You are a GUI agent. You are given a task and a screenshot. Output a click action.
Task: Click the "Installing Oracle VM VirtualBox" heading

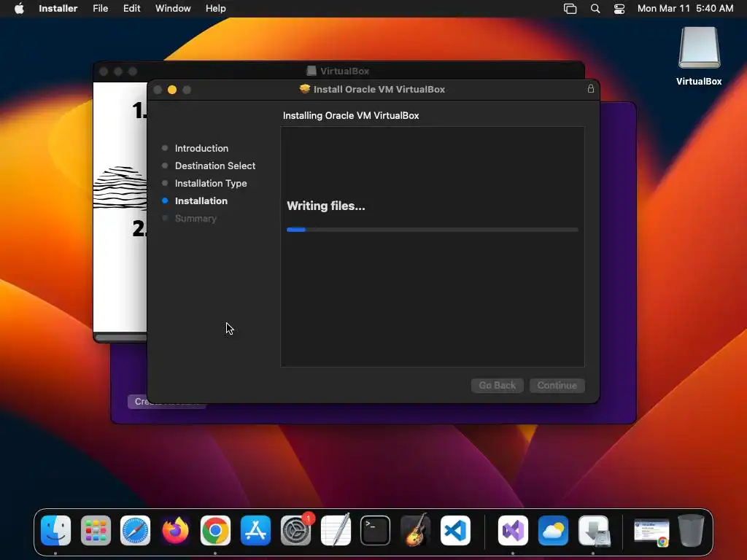tap(351, 115)
